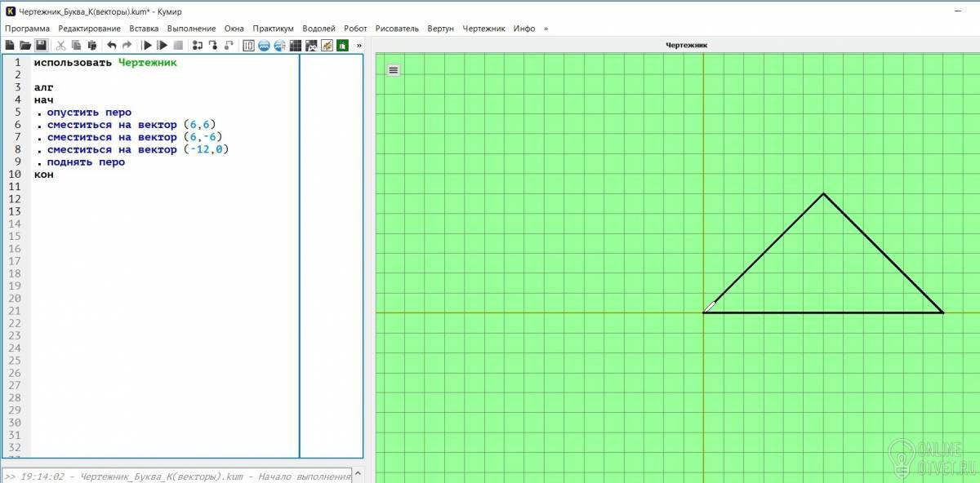This screenshot has height=483, width=980.
Task: Cut selected text with scissors icon
Action: 60,45
